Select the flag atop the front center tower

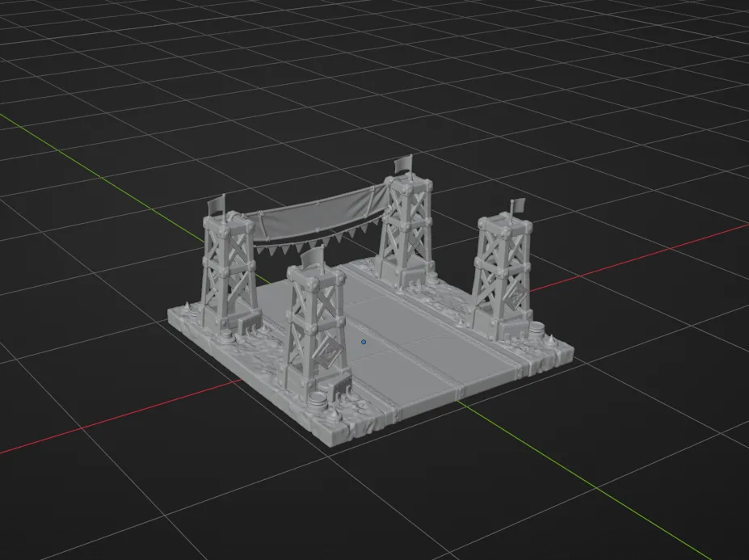pos(312,259)
